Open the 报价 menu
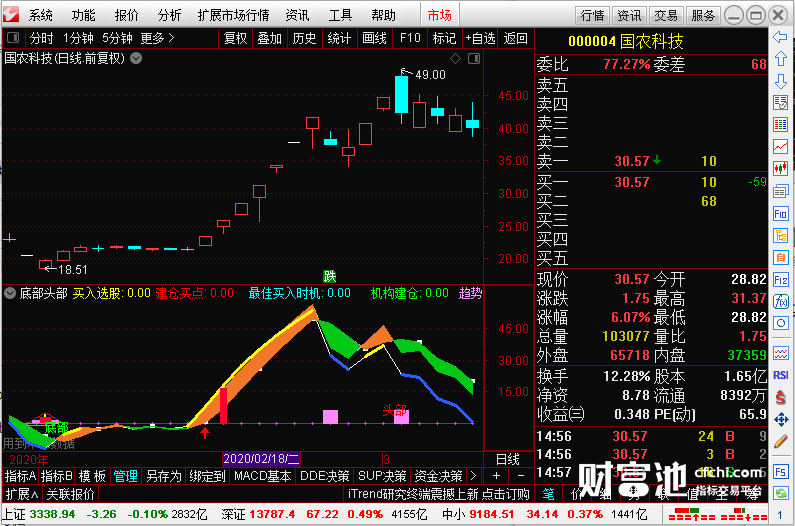 tap(126, 15)
